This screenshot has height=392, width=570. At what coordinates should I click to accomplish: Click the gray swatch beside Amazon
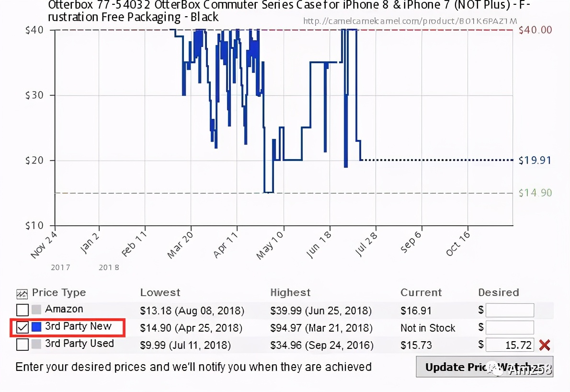click(36, 310)
